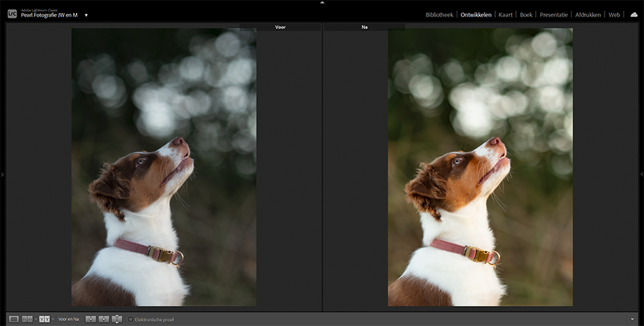Open the identity plate dropdown arrow
644x326 pixels.
tap(86, 15)
